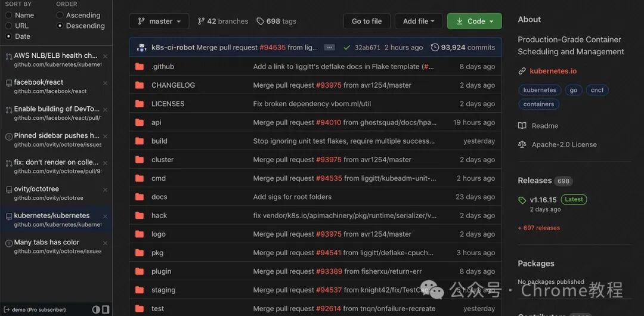Open the api folder name

156,122
